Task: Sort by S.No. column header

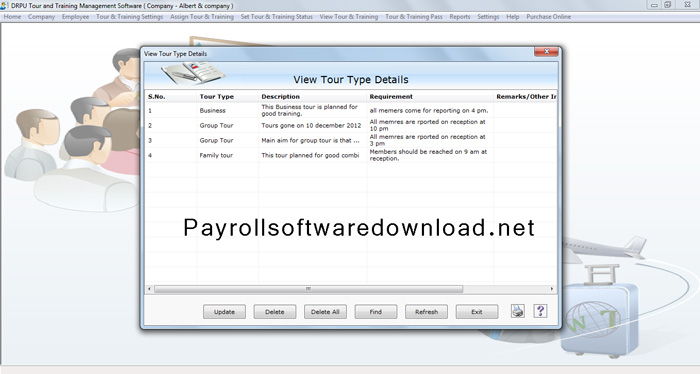Action: [x=171, y=96]
